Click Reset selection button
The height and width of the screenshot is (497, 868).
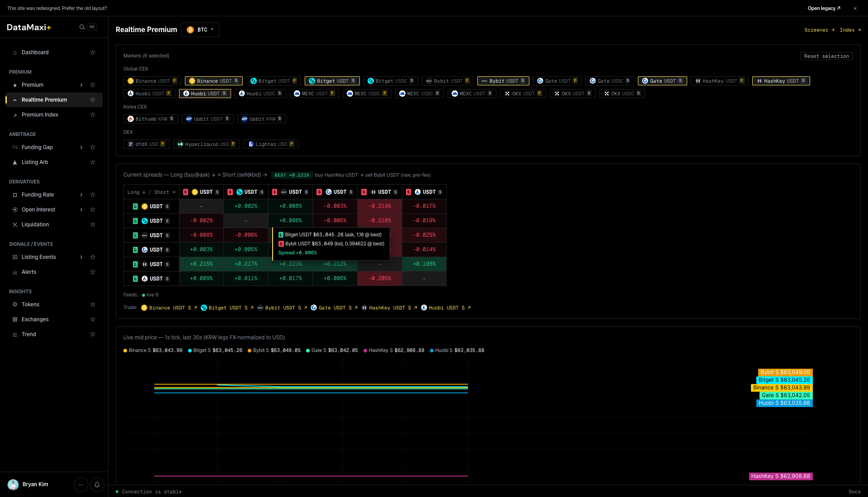click(826, 56)
